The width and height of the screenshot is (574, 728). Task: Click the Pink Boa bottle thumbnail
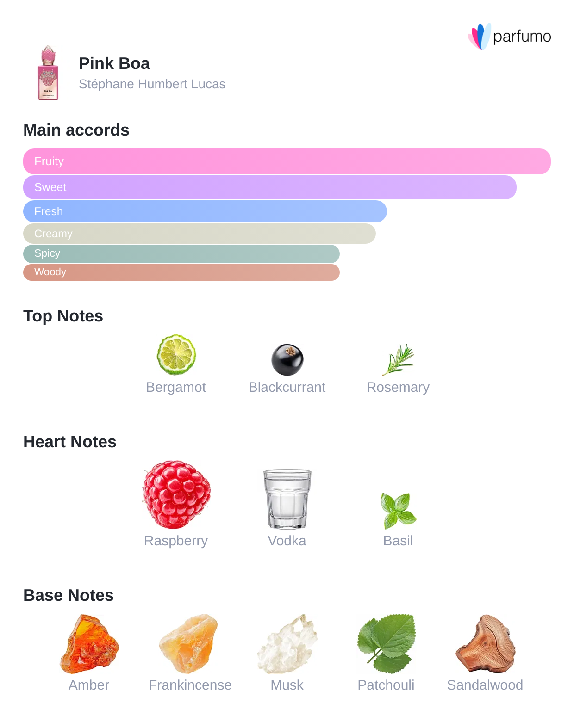tap(48, 73)
